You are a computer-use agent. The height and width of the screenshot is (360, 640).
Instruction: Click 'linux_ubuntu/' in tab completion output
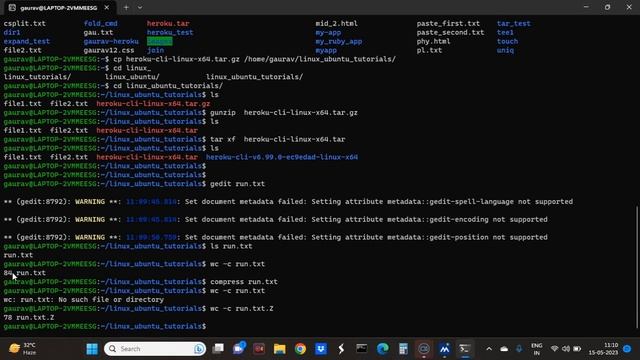[132, 77]
